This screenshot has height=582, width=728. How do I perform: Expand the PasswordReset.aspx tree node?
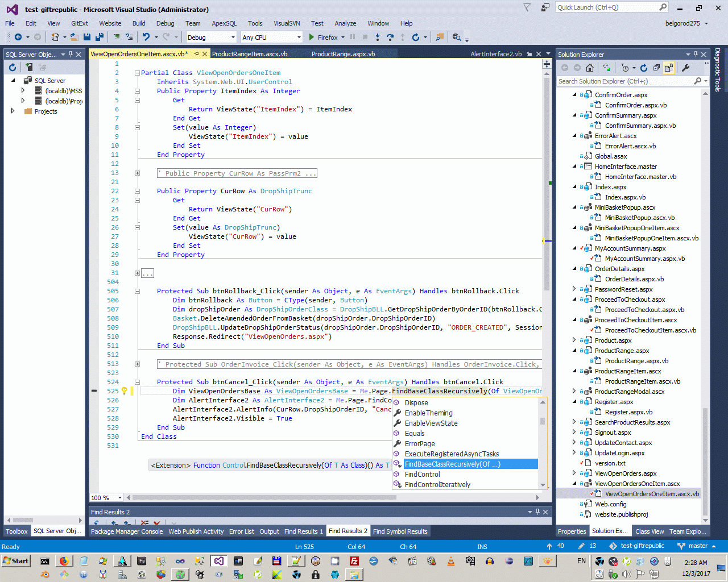(x=574, y=289)
